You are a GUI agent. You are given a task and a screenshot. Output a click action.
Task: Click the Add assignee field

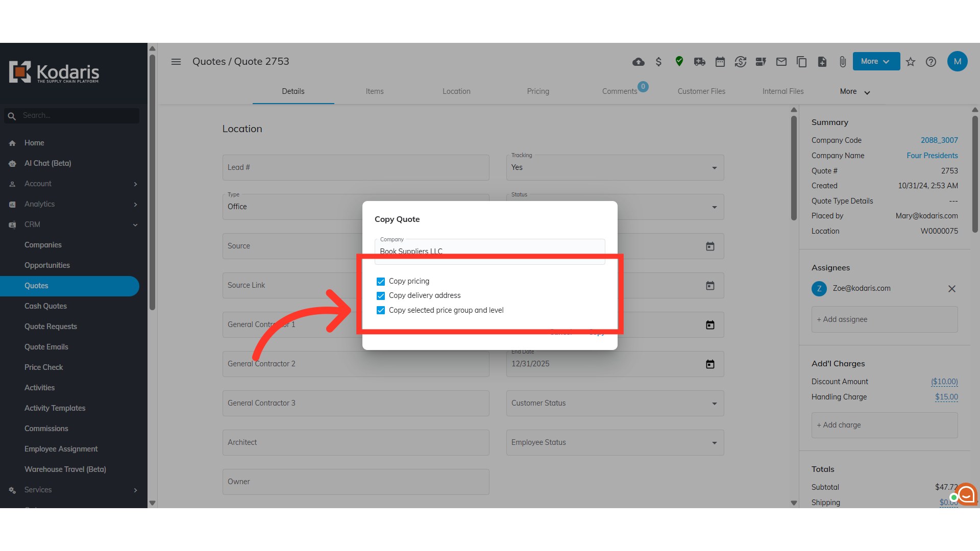pos(884,319)
